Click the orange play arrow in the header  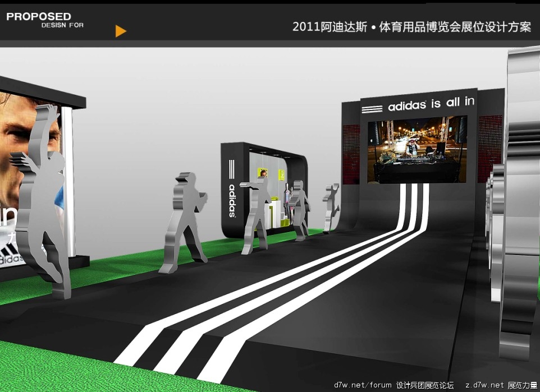tap(121, 31)
